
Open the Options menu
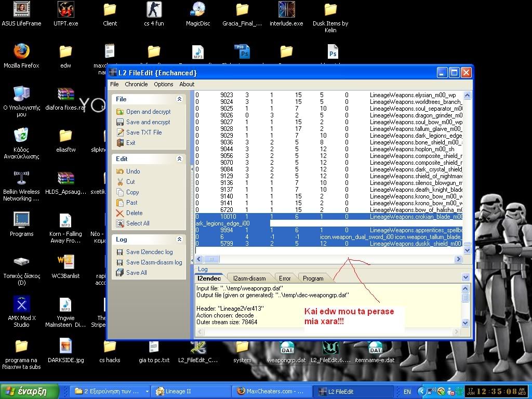tap(163, 84)
